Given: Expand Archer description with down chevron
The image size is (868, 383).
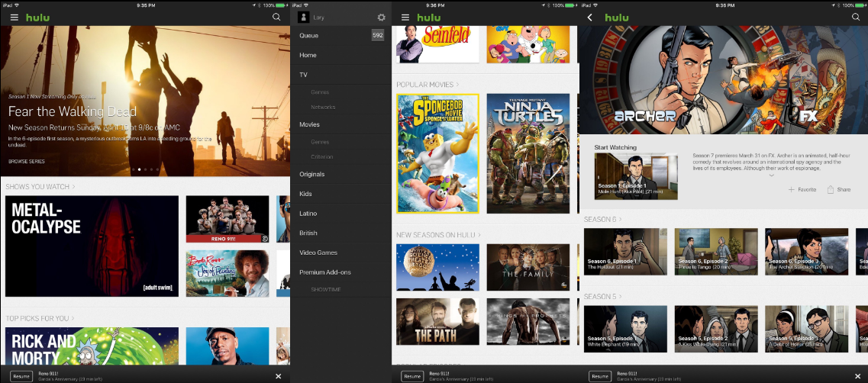Looking at the screenshot, I should (x=771, y=175).
